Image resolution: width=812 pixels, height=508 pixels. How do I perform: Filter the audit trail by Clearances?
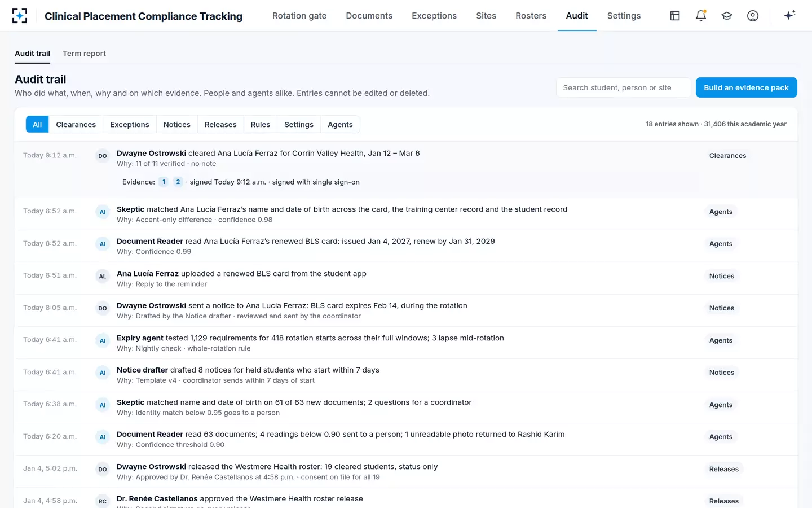pyautogui.click(x=76, y=125)
